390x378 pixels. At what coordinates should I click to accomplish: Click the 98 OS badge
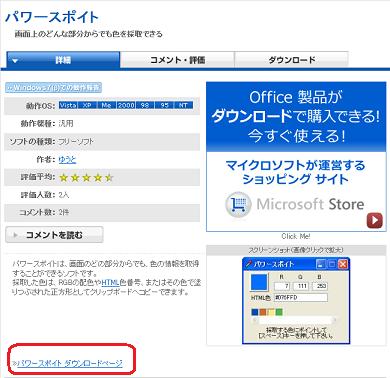145,105
